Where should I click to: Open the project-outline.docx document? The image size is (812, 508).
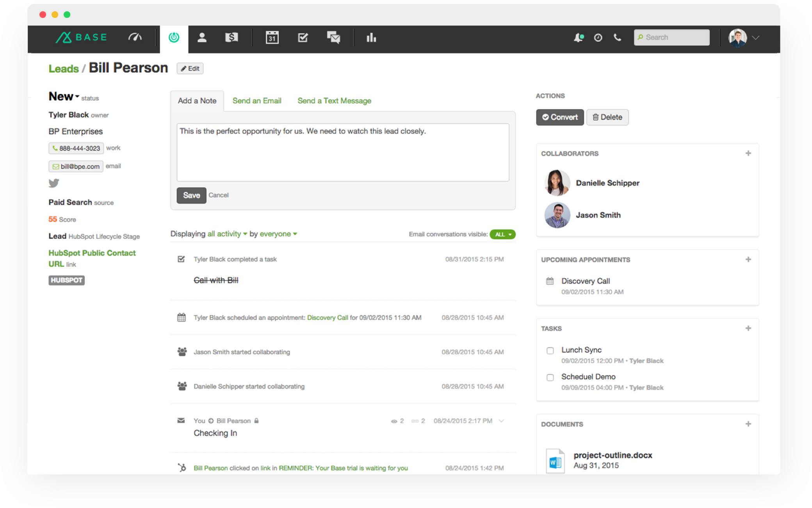click(613, 455)
